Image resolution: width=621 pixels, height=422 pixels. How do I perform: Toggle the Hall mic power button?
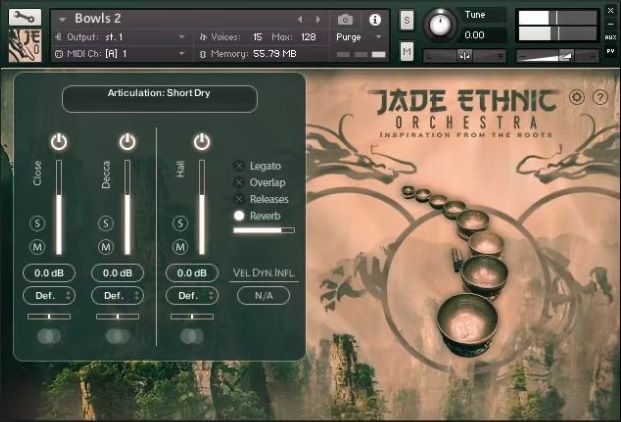click(x=202, y=142)
